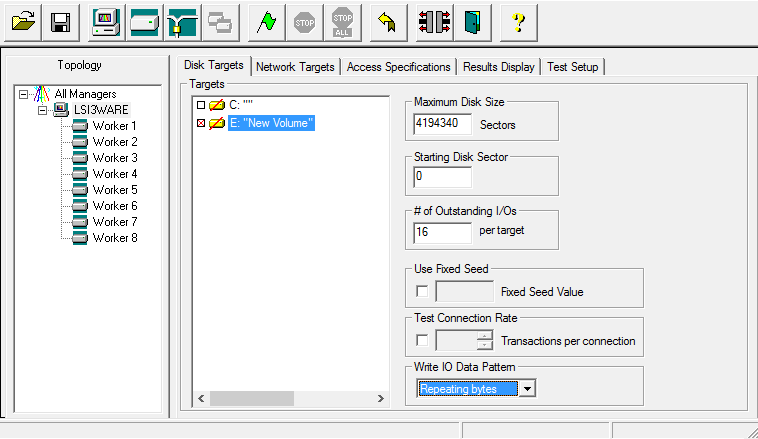Select Worker 4 in topology tree
The height and width of the screenshot is (439, 758).
(114, 174)
